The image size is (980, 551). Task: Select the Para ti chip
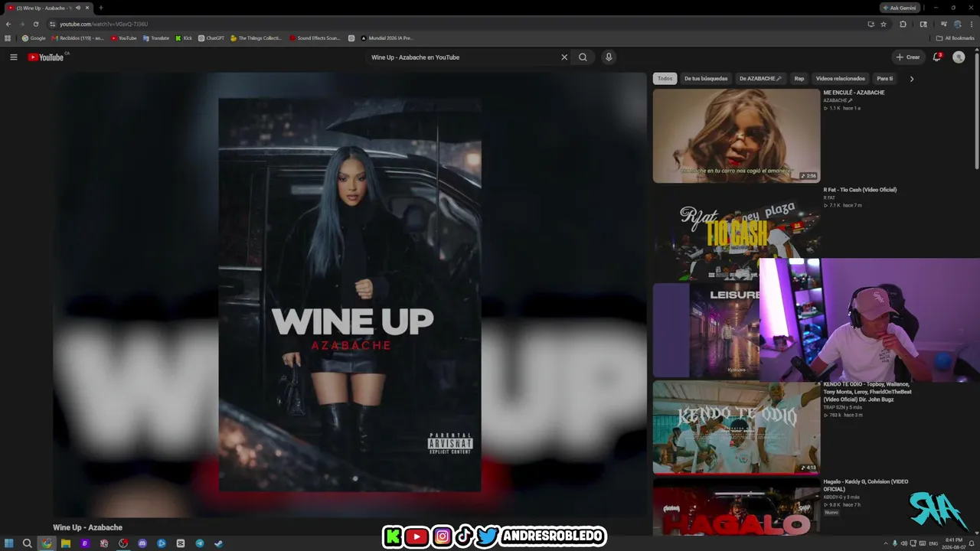point(884,79)
